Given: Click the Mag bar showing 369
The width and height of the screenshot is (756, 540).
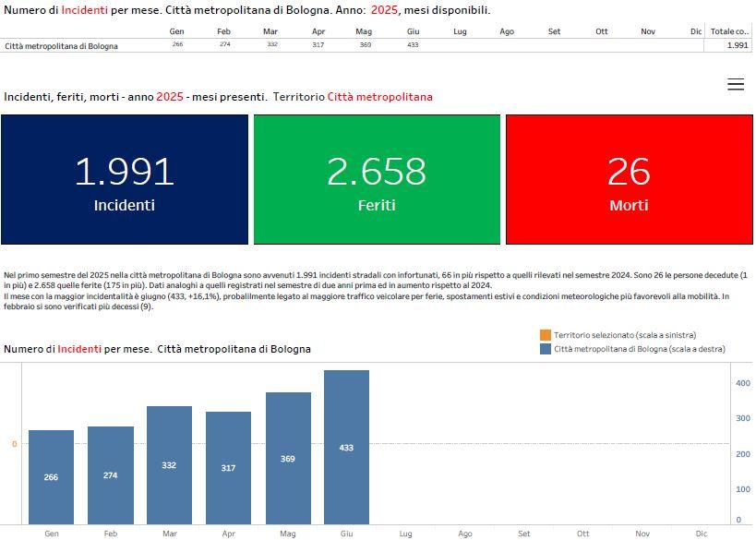Looking at the screenshot, I should pos(288,458).
